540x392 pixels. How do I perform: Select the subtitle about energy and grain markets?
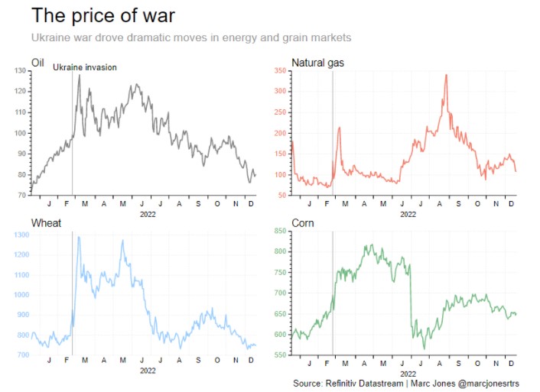point(190,37)
